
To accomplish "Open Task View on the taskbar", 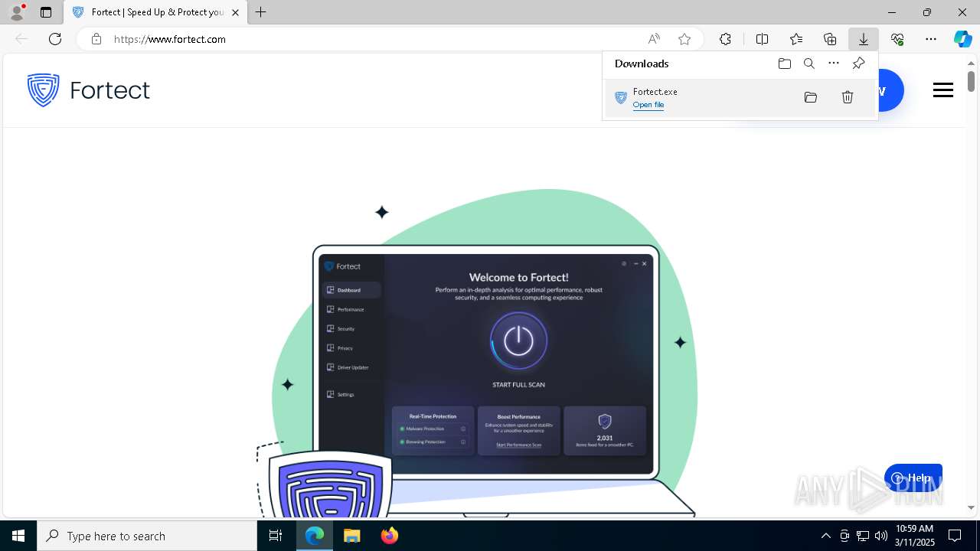I will click(276, 536).
